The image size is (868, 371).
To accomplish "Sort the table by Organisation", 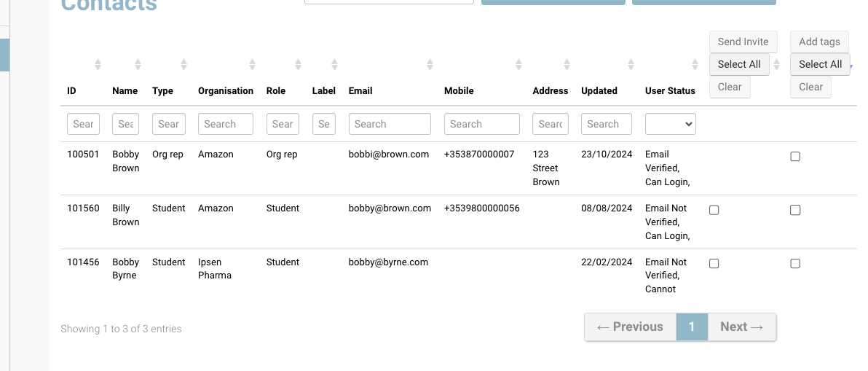I will [x=252, y=65].
